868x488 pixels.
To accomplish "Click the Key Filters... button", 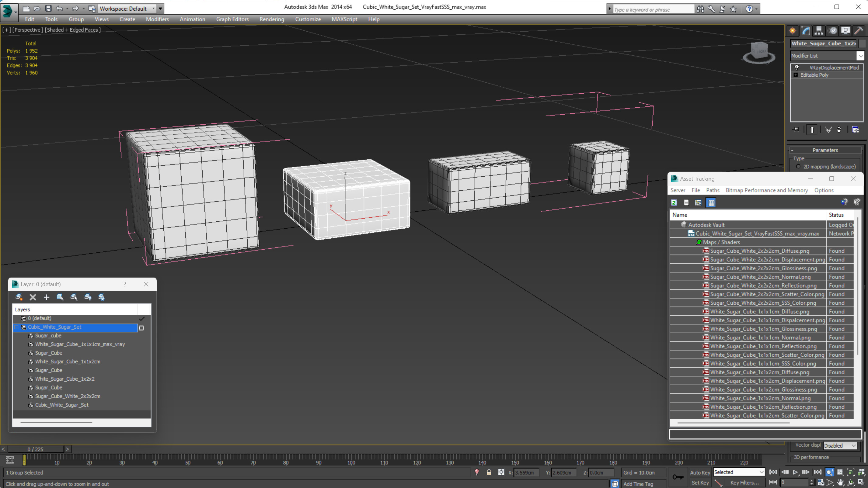I will coord(744,483).
